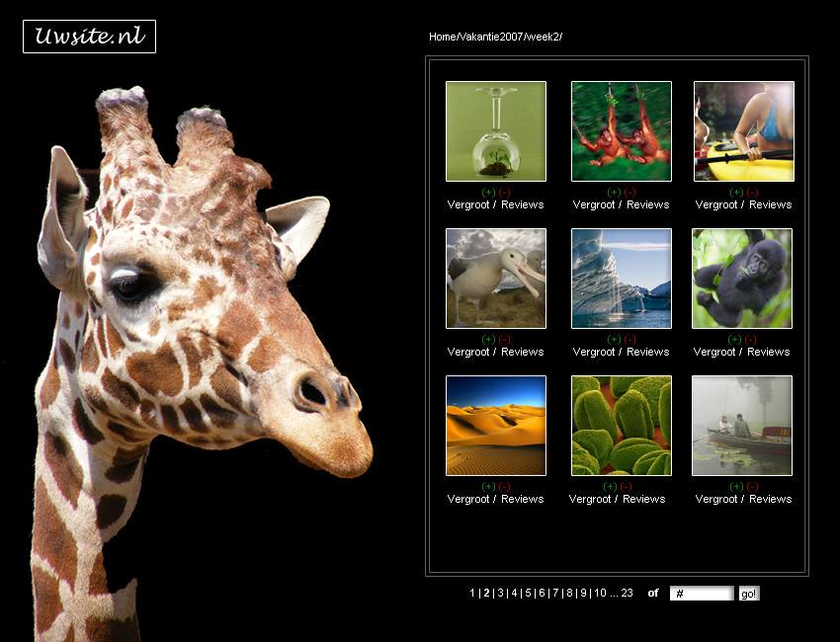Click the green plus under the desert dunes photo
This screenshot has width=840, height=642.
[488, 487]
